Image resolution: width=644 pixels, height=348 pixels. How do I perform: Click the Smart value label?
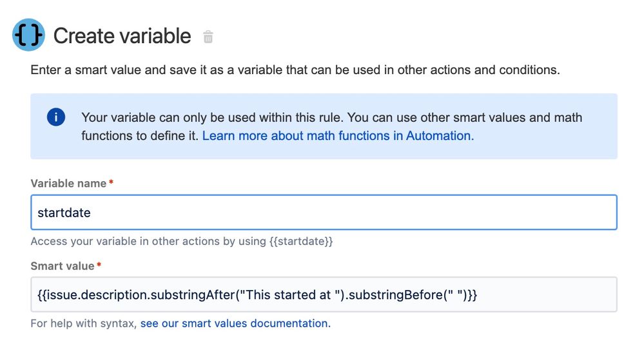[x=63, y=266]
